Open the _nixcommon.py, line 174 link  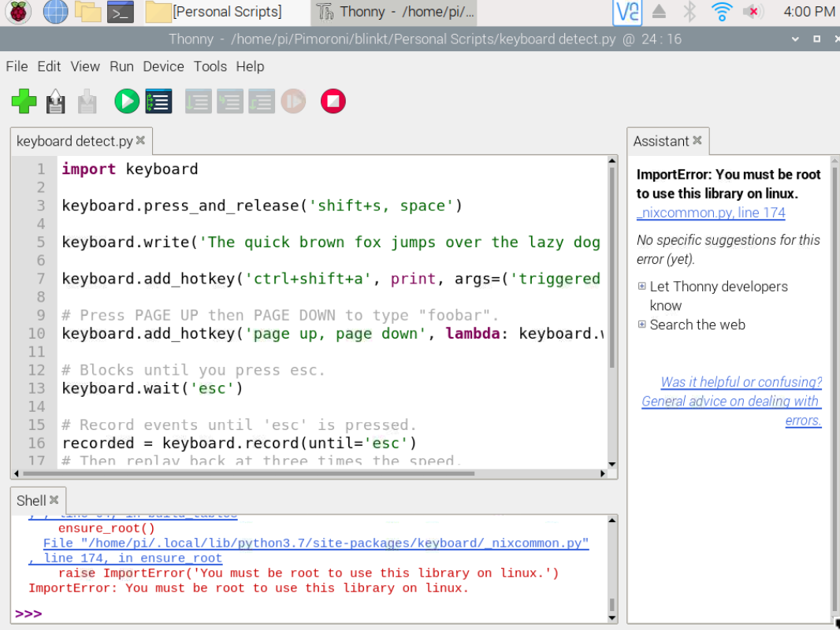(711, 213)
